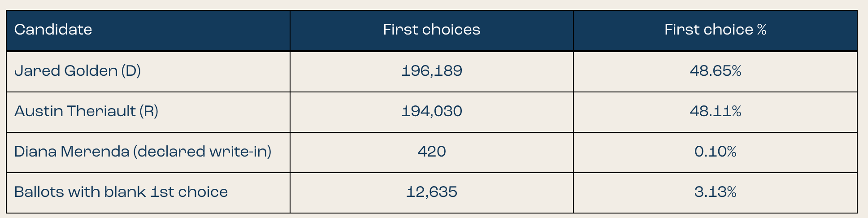Click the 48.65% percentage cell
Viewport: 868px width, 218px height.
[715, 72]
